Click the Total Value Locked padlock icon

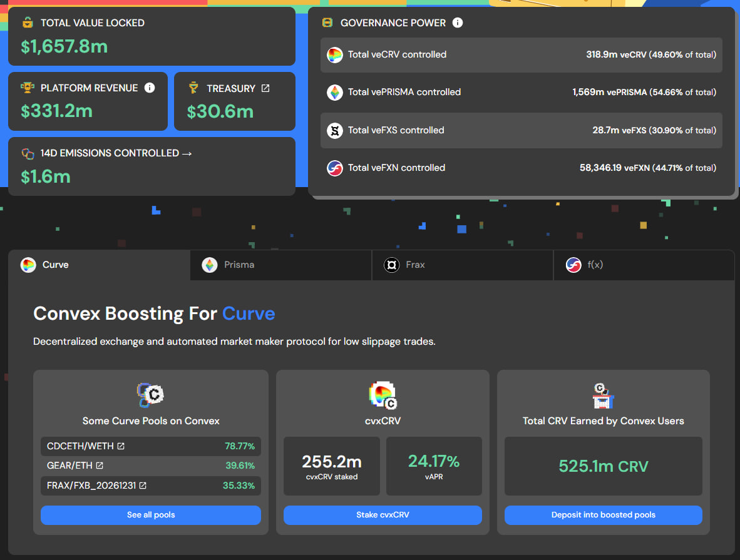[28, 23]
